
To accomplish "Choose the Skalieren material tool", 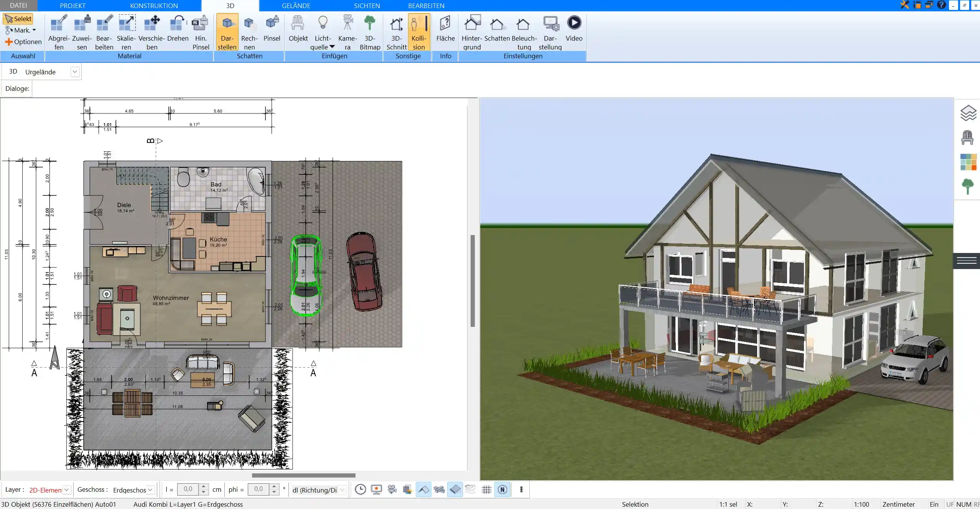I will [x=126, y=32].
